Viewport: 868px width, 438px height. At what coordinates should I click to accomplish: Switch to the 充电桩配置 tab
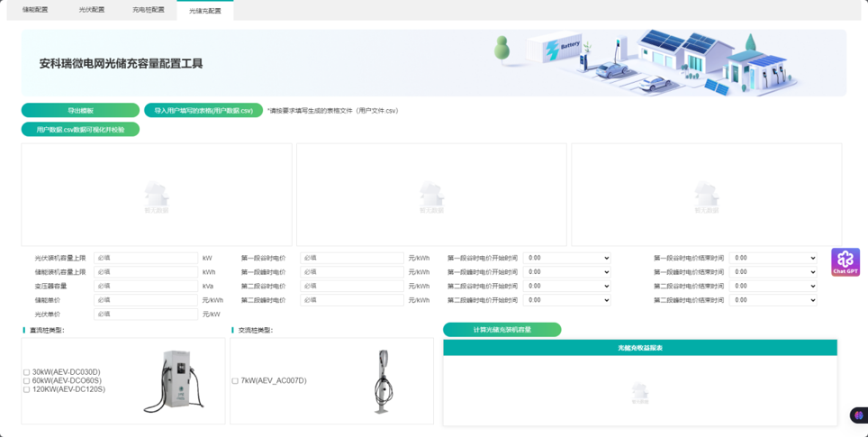pyautogui.click(x=148, y=10)
